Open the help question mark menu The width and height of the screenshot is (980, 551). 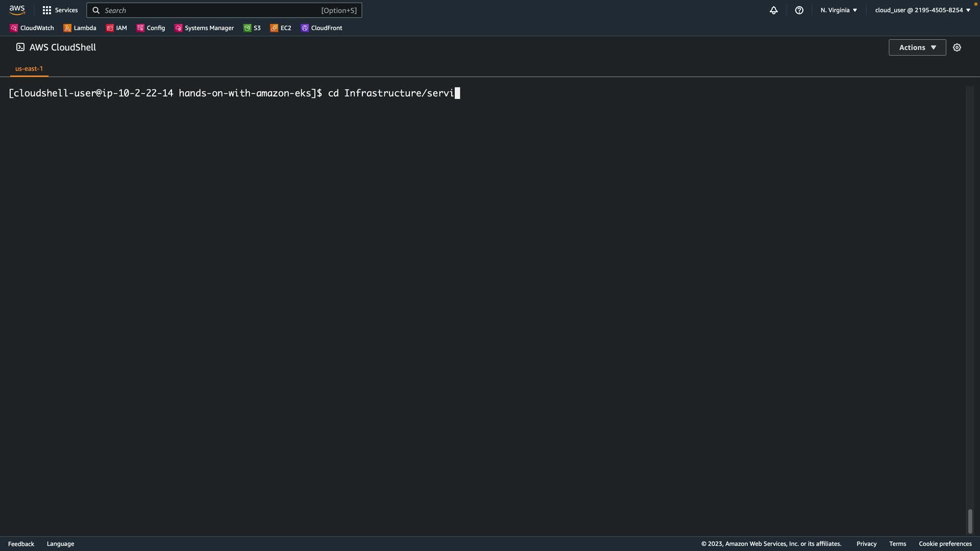click(x=799, y=10)
